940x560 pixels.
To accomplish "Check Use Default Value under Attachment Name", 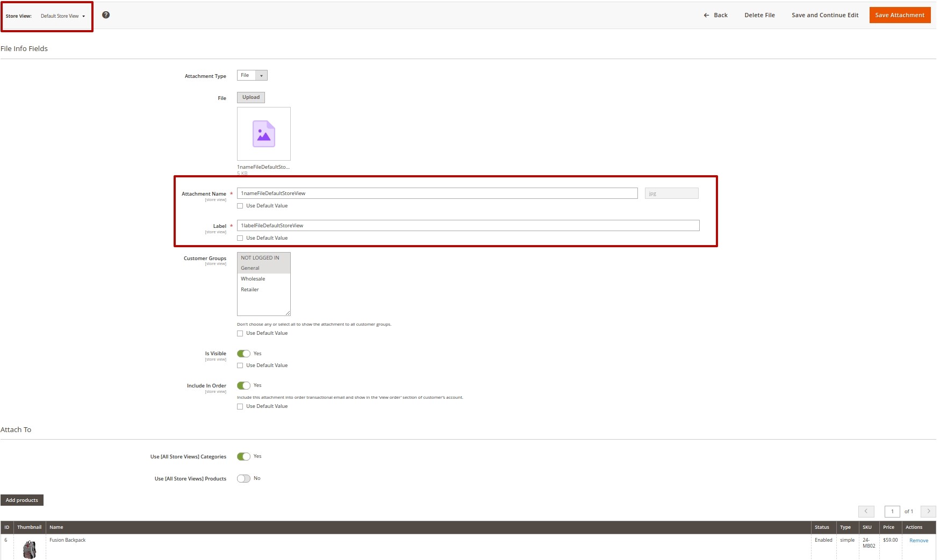I will point(240,206).
